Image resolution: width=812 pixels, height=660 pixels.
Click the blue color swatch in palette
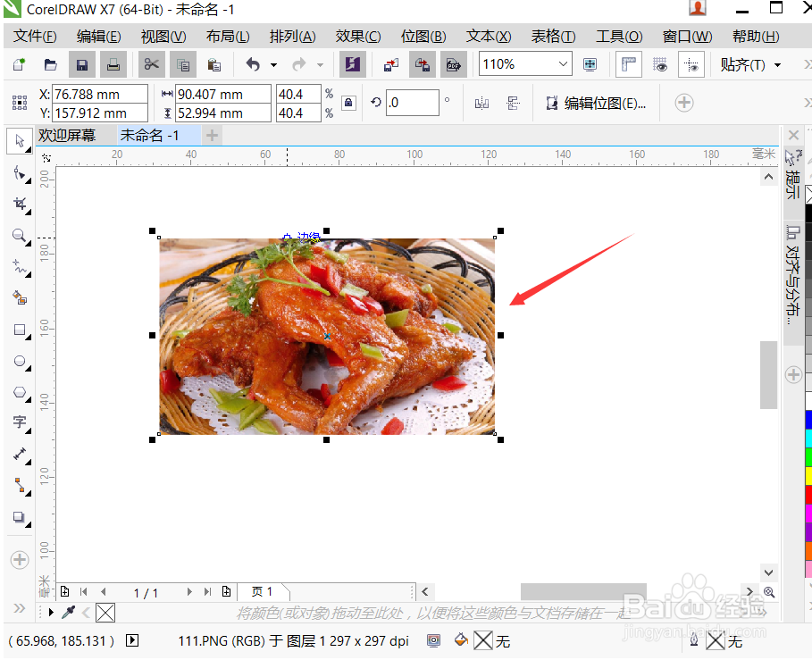(808, 420)
